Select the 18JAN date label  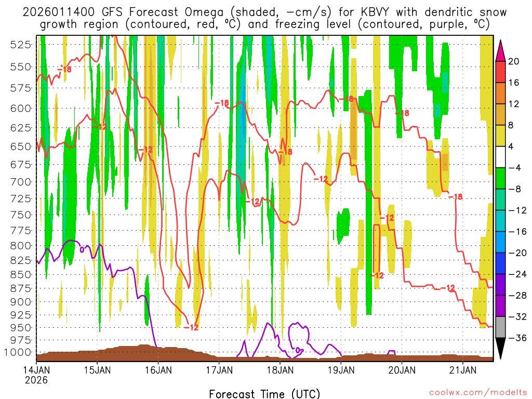(x=280, y=370)
